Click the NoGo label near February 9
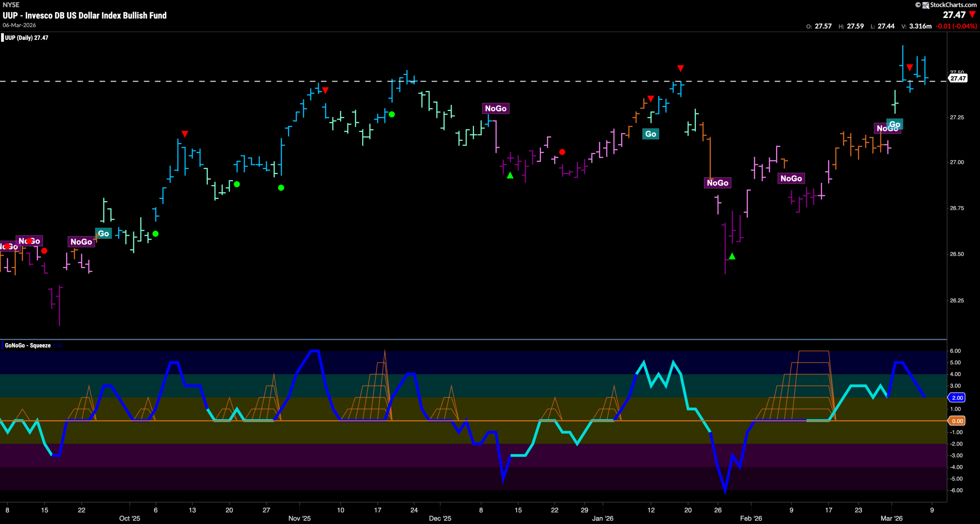Image resolution: width=980 pixels, height=524 pixels. pyautogui.click(x=791, y=178)
